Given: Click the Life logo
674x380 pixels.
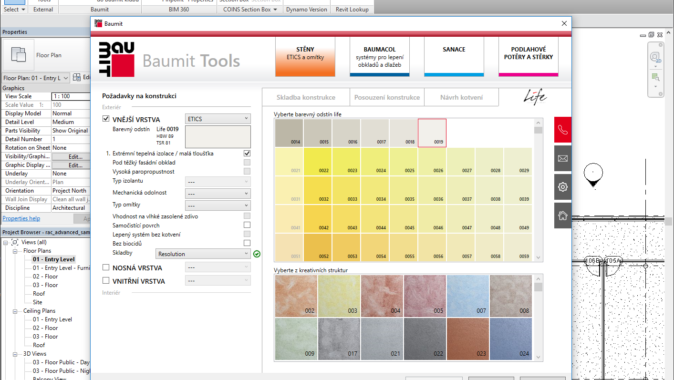Looking at the screenshot, I should [534, 97].
